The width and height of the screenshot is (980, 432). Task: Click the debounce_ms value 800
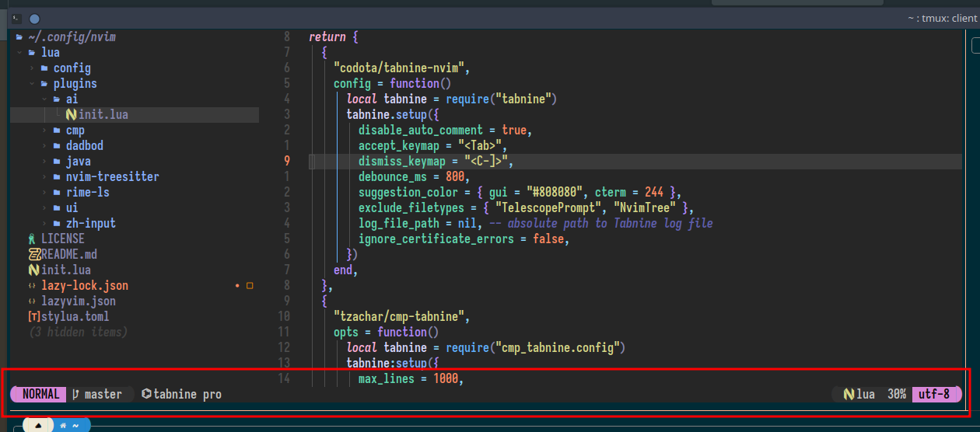pos(455,176)
